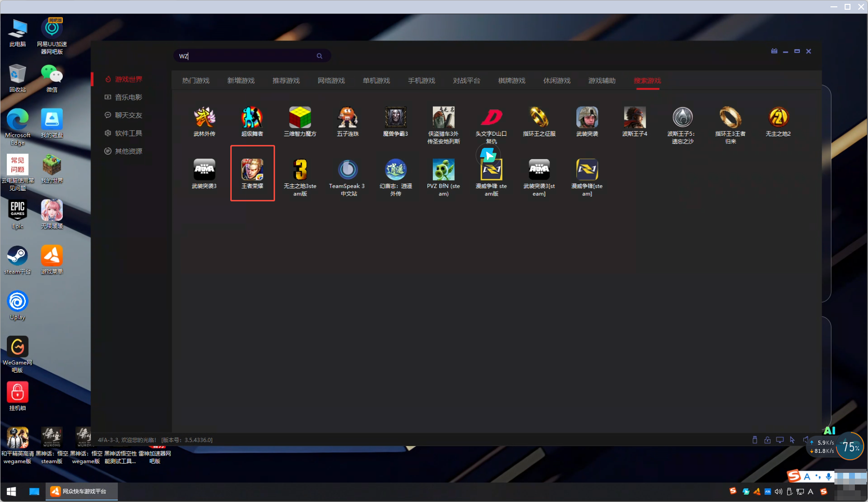Click 网众快车游戏平台 taskbar button

(82, 491)
